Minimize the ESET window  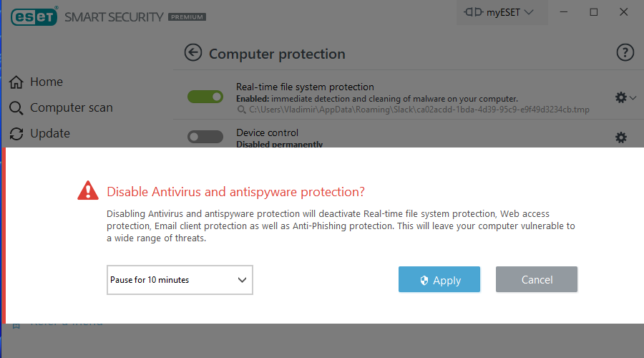(562, 12)
